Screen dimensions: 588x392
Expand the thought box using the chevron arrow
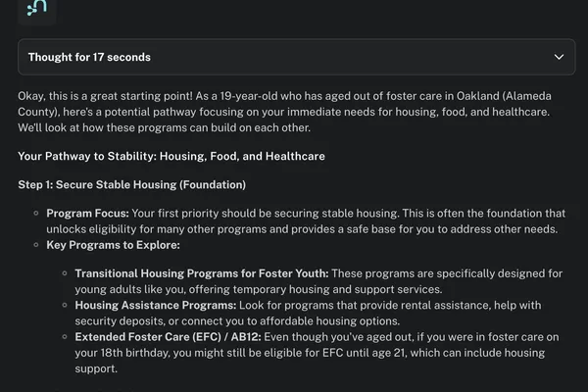559,57
